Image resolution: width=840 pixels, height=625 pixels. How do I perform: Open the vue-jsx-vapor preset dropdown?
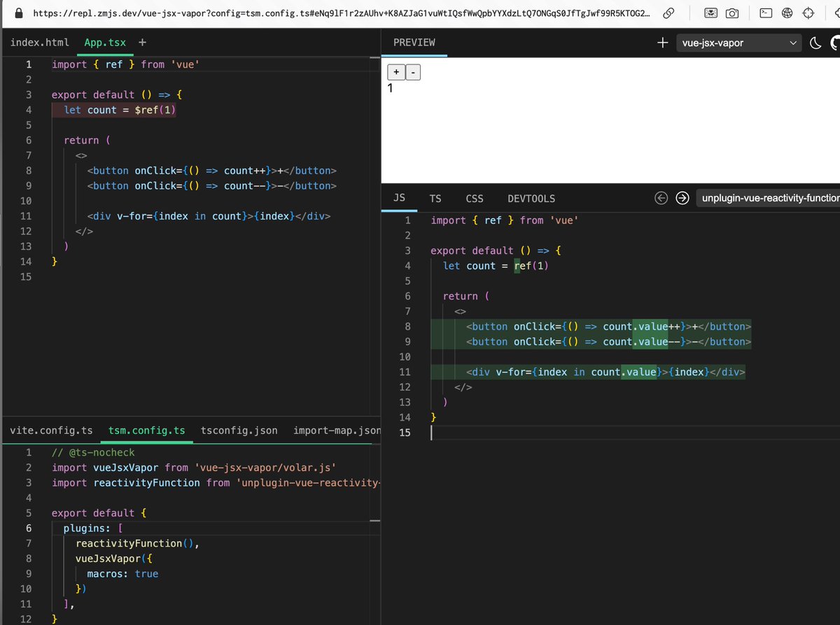click(x=739, y=43)
